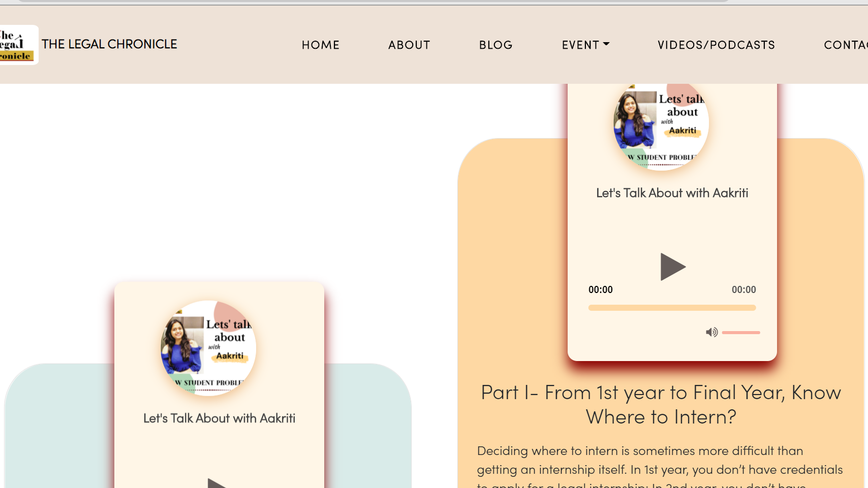The width and height of the screenshot is (868, 488).
Task: Expand the EVENT dropdown menu
Action: click(x=585, y=45)
